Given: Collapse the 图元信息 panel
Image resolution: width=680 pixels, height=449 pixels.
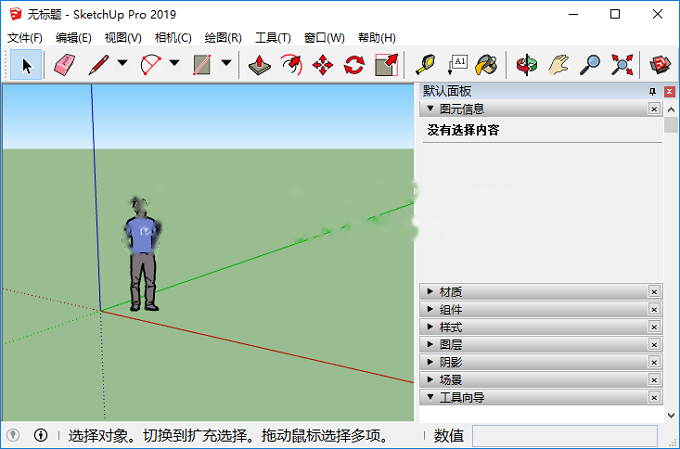Looking at the screenshot, I should point(430,108).
